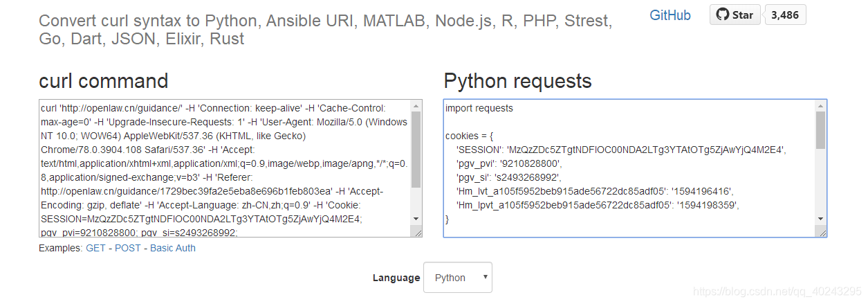Open the 3,486 stargazers count
This screenshot has width=868, height=304.
tap(784, 15)
